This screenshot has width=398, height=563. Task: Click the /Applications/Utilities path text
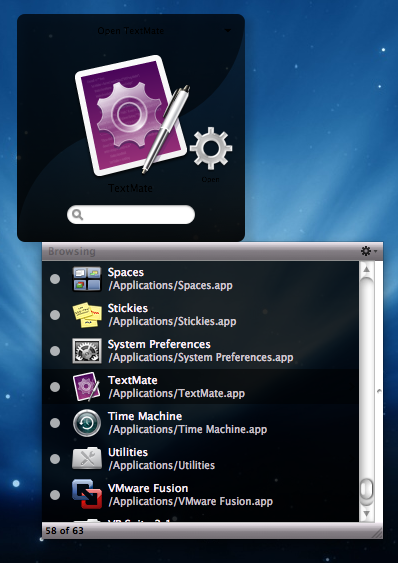coord(162,465)
